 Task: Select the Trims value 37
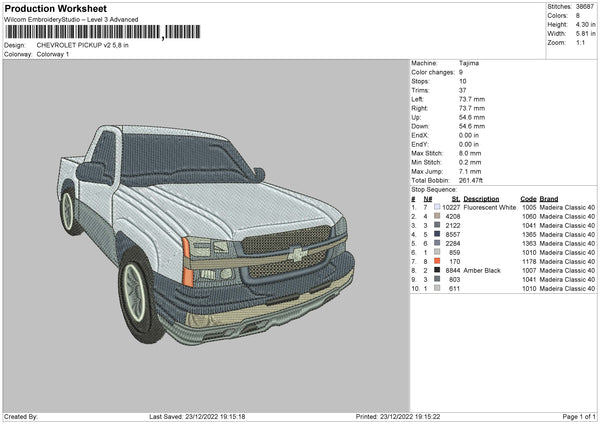(463, 90)
